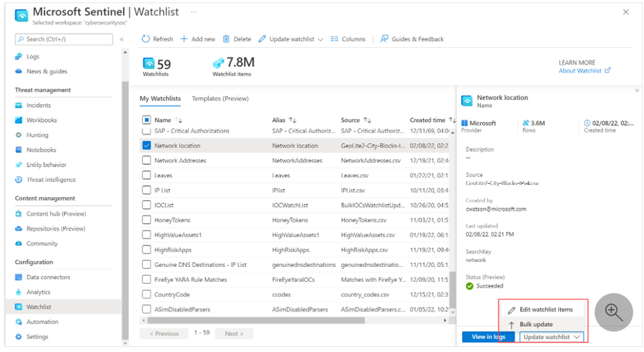
Task: Collapse details pane with double-chevron
Action: (x=637, y=91)
